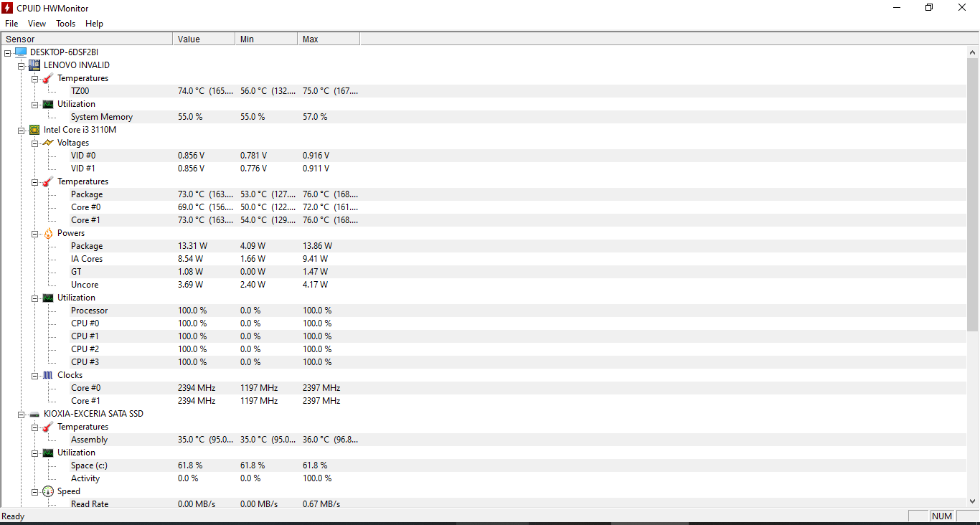Click the clock bars icon beside Clocks
The height and width of the screenshot is (525, 980).
point(48,375)
